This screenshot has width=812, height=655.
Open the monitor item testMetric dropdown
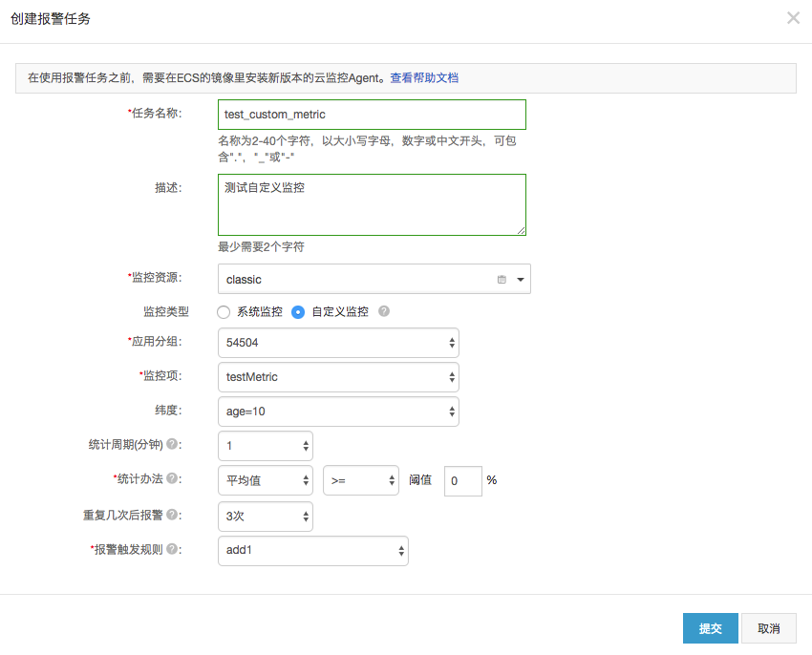(x=338, y=377)
